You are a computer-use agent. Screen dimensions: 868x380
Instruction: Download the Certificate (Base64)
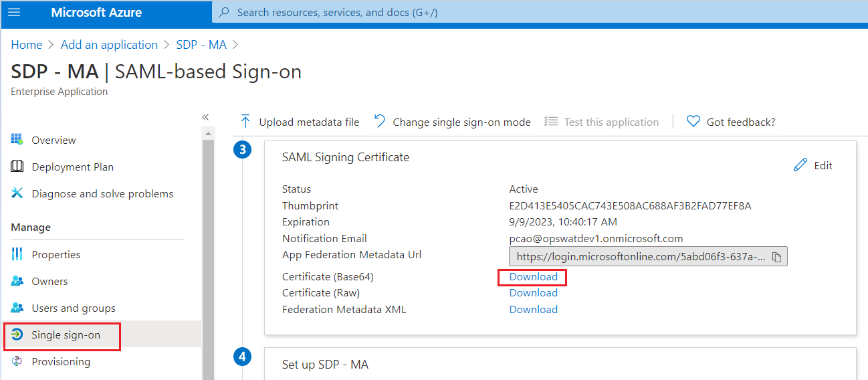pyautogui.click(x=533, y=277)
